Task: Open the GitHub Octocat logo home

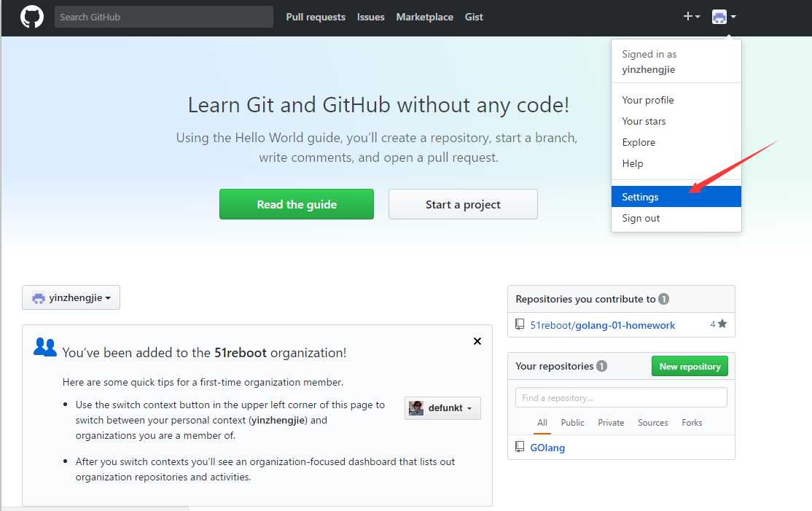Action: point(32,17)
